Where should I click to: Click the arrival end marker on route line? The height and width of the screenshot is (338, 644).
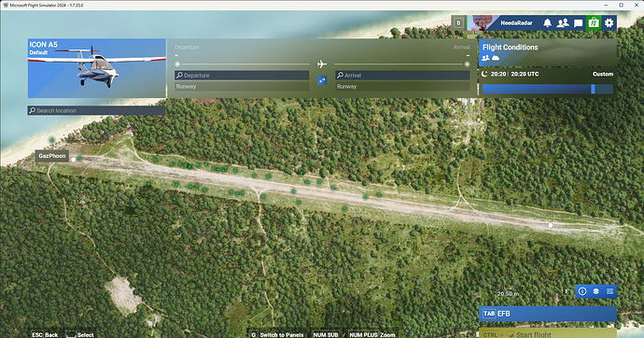(467, 64)
